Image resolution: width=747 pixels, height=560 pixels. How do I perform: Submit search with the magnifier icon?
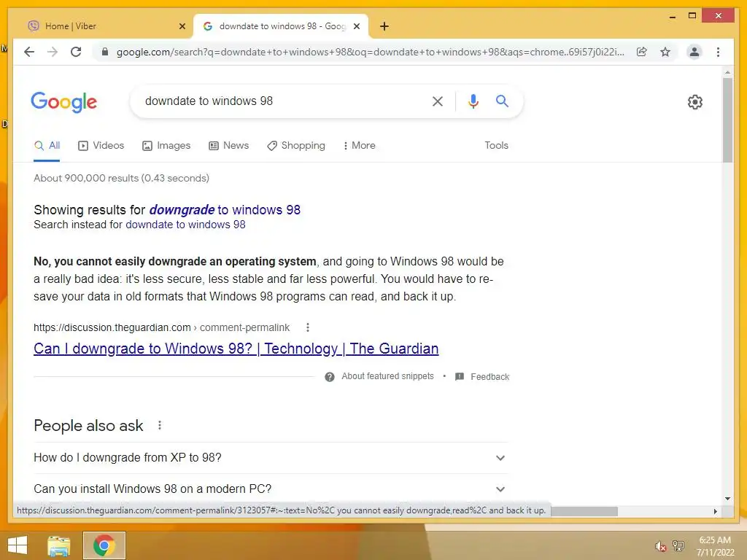(502, 101)
